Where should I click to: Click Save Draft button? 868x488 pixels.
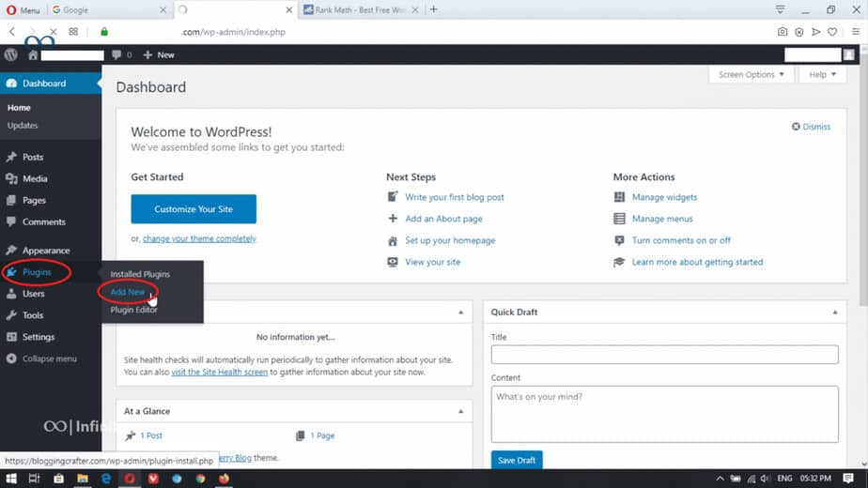tap(517, 461)
